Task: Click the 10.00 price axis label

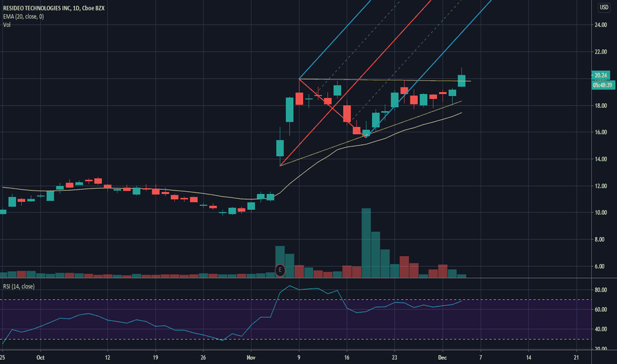Action: [600, 212]
